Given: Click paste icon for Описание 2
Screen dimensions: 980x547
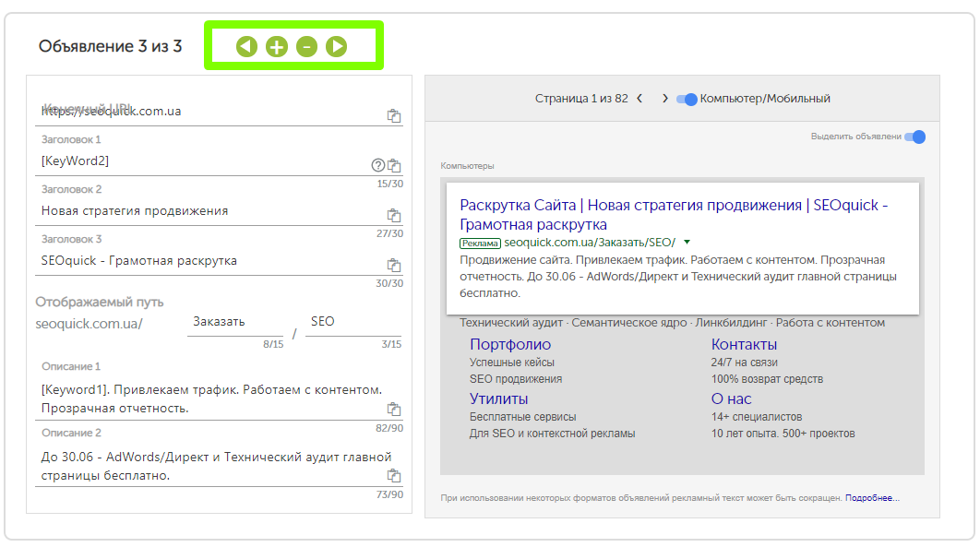Looking at the screenshot, I should (394, 475).
